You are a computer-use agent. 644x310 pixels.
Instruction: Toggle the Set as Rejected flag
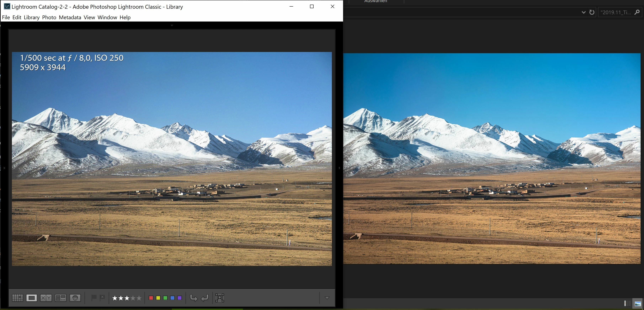tap(102, 298)
